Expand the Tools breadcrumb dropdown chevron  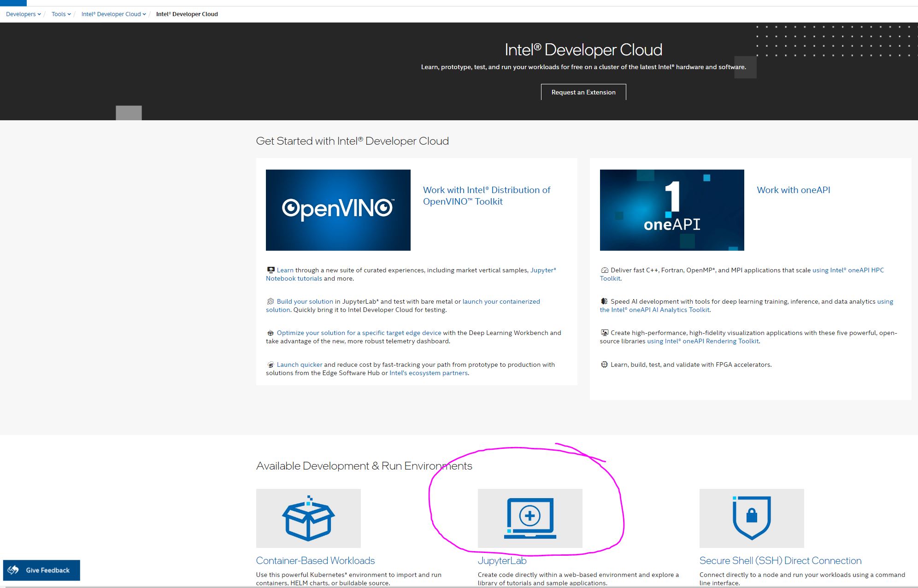pyautogui.click(x=68, y=14)
